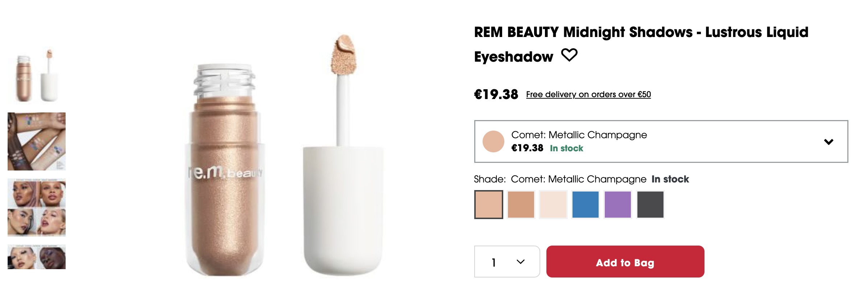Choose the purple shade swatch
Viewport: 868px width, 296px height.
pyautogui.click(x=617, y=205)
